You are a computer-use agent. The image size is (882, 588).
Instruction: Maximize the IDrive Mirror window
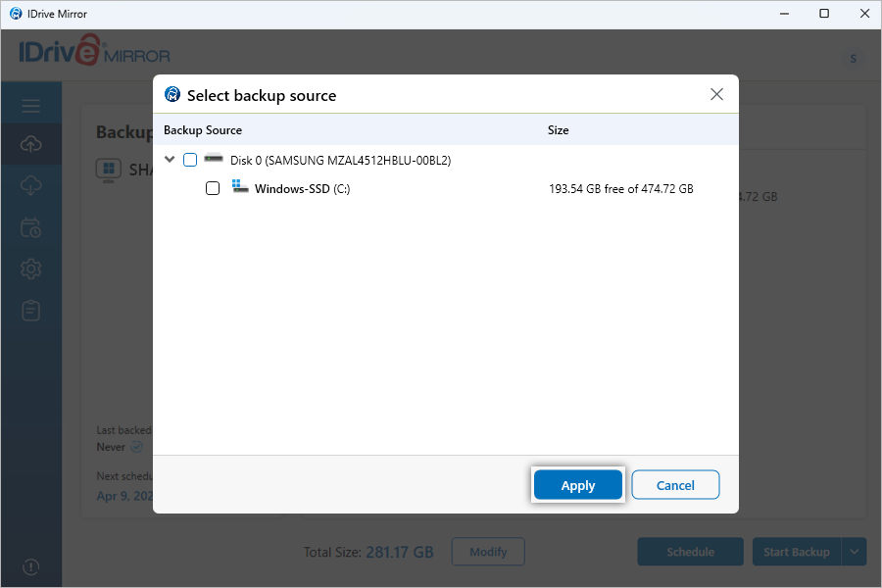click(x=824, y=14)
